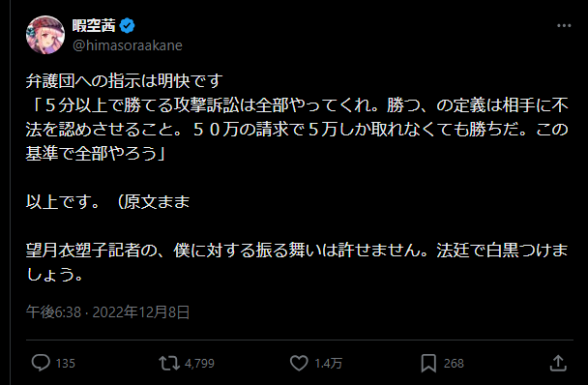Open the share upload arrow icon

click(558, 363)
